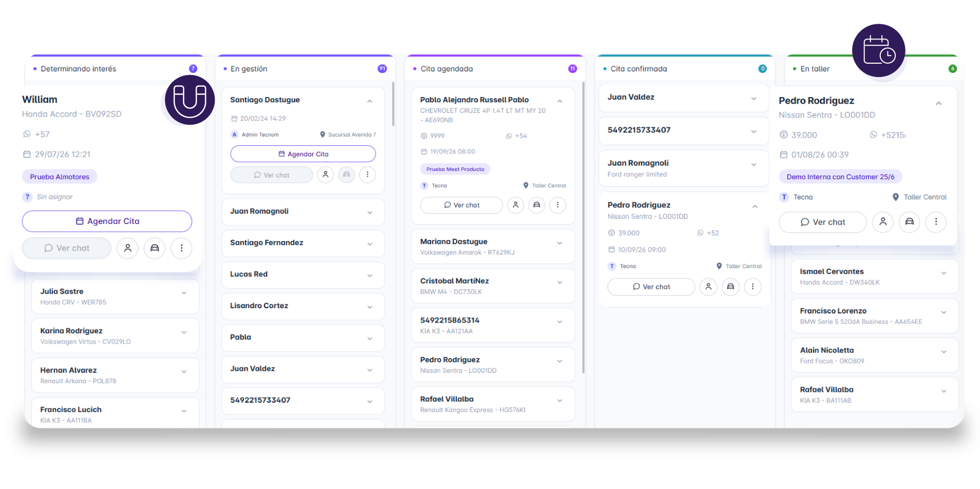
Task: Open Ver chat in En taller Pedro Rodriguez card
Action: [x=823, y=222]
